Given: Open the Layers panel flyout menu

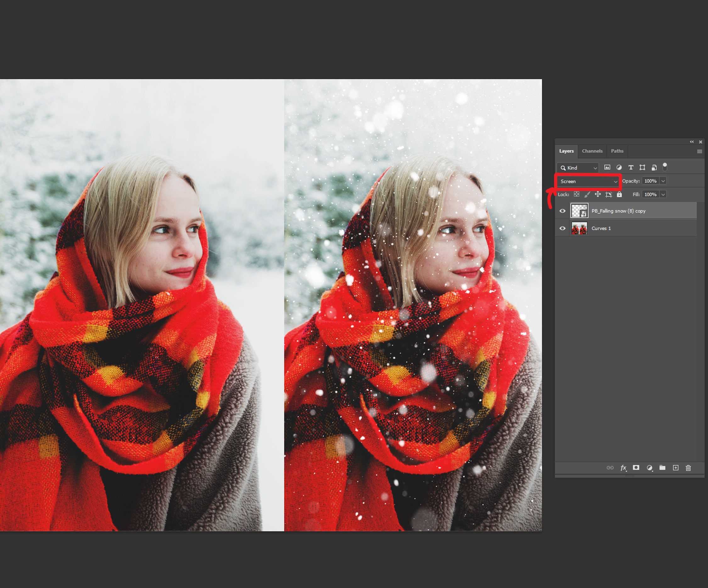Looking at the screenshot, I should coord(700,151).
